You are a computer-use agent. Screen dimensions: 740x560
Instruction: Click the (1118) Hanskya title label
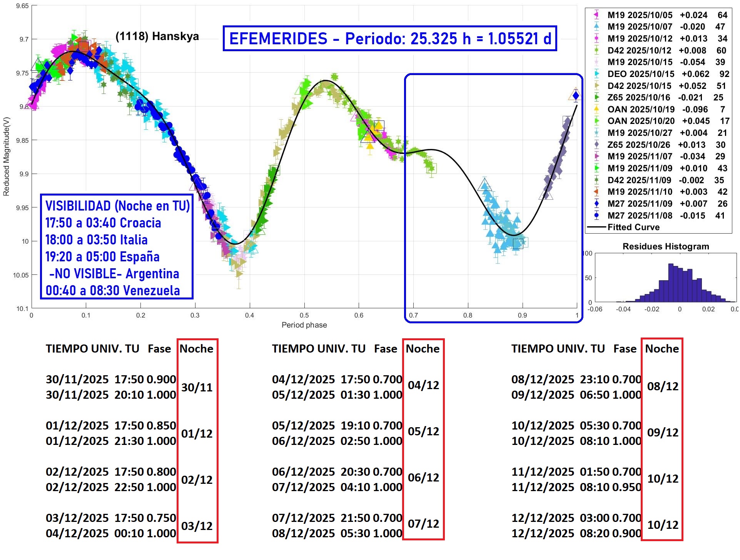click(157, 37)
